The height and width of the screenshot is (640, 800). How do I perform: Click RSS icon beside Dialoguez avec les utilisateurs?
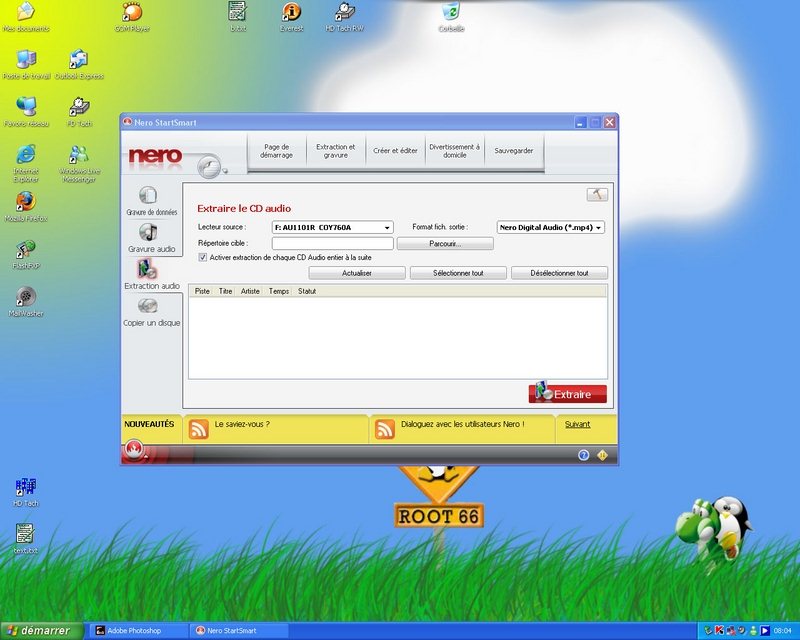coord(385,429)
